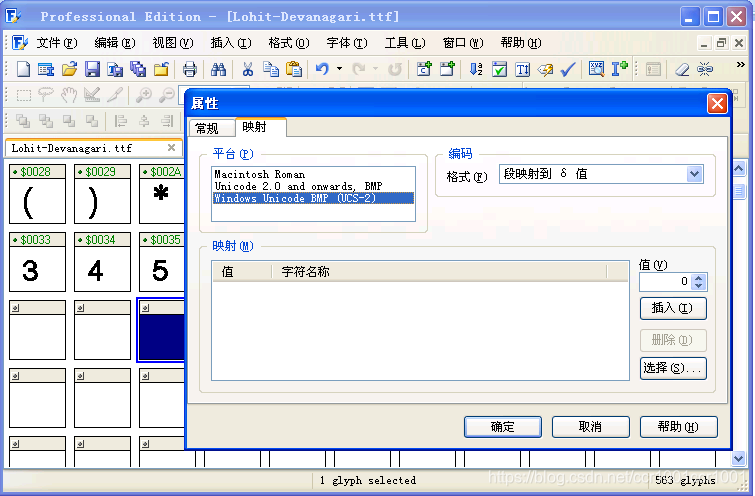Cut with the scissors icon
Screen dimensions: 755x496
(247, 69)
